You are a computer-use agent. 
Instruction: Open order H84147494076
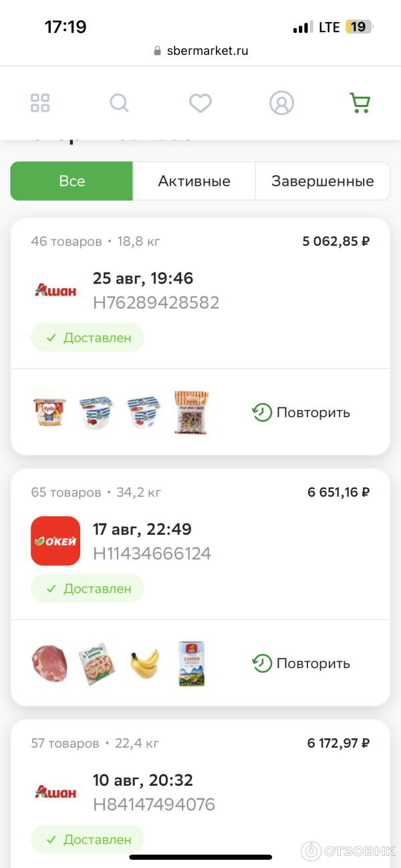click(x=154, y=804)
